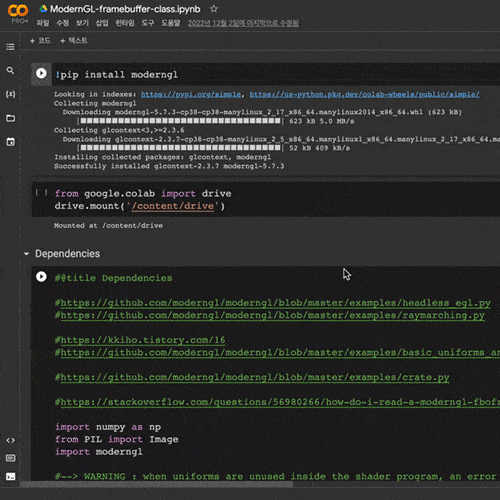This screenshot has width=500, height=500.
Task: Click 'Installing collected packages' output line
Action: click(163, 157)
